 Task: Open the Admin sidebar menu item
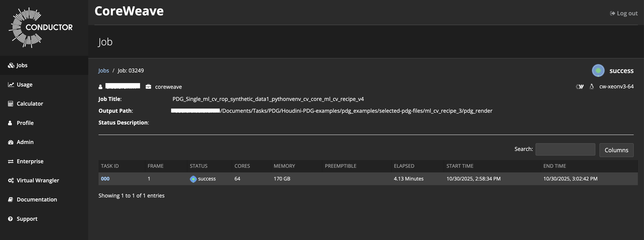(25, 142)
